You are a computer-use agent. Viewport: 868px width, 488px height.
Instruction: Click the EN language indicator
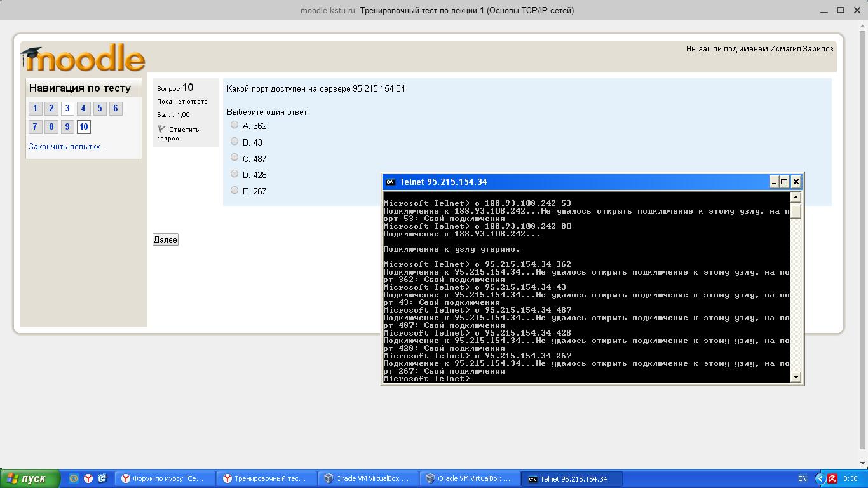click(x=803, y=479)
